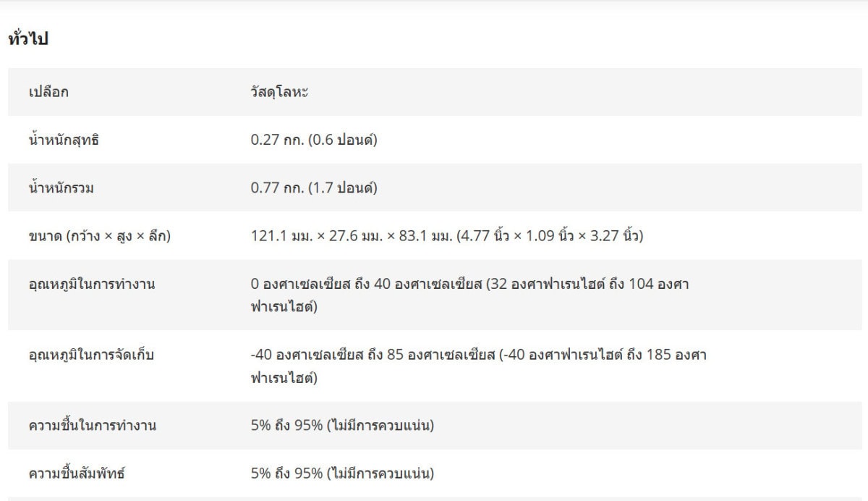This screenshot has height=501, width=868.
Task: Click "(0.6 ปอนด์)" in the net weight row
Action: (x=343, y=140)
